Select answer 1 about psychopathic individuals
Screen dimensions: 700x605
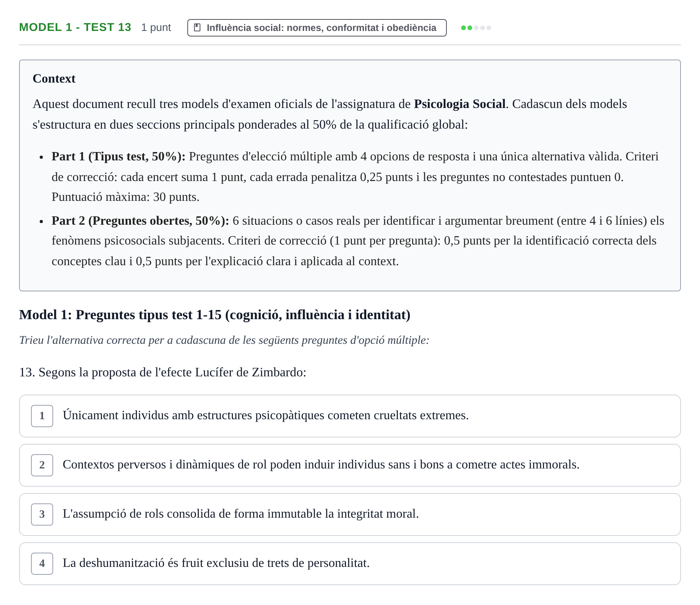pyautogui.click(x=350, y=416)
